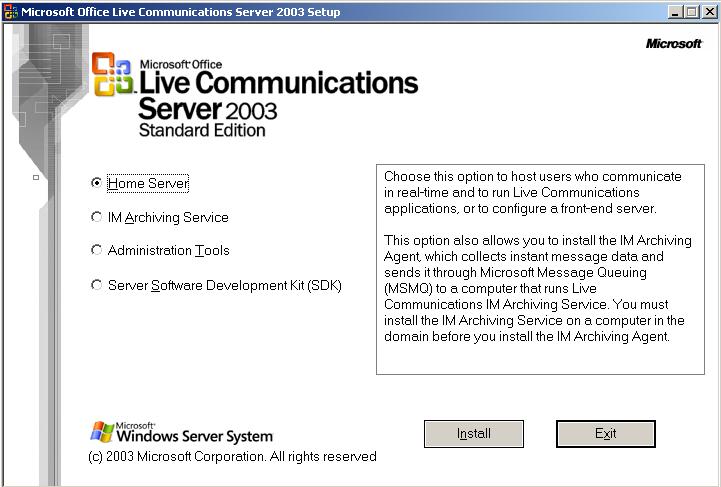Click the copyright notice text
The image size is (721, 487).
coord(232,457)
